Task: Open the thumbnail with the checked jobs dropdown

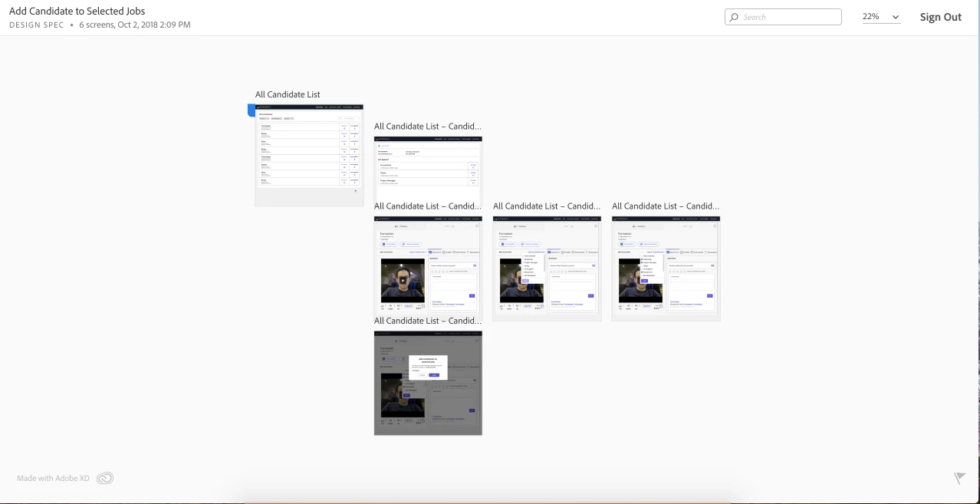Action: click(666, 268)
